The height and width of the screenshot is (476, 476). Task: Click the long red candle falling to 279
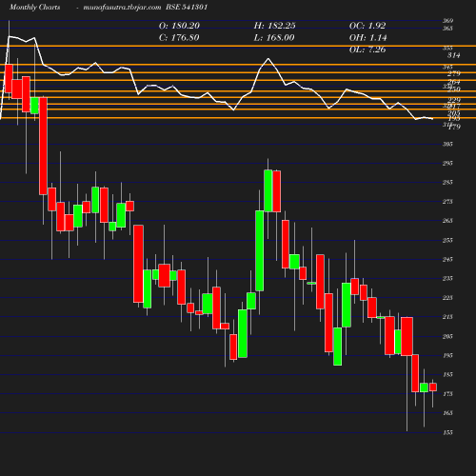coord(43,146)
